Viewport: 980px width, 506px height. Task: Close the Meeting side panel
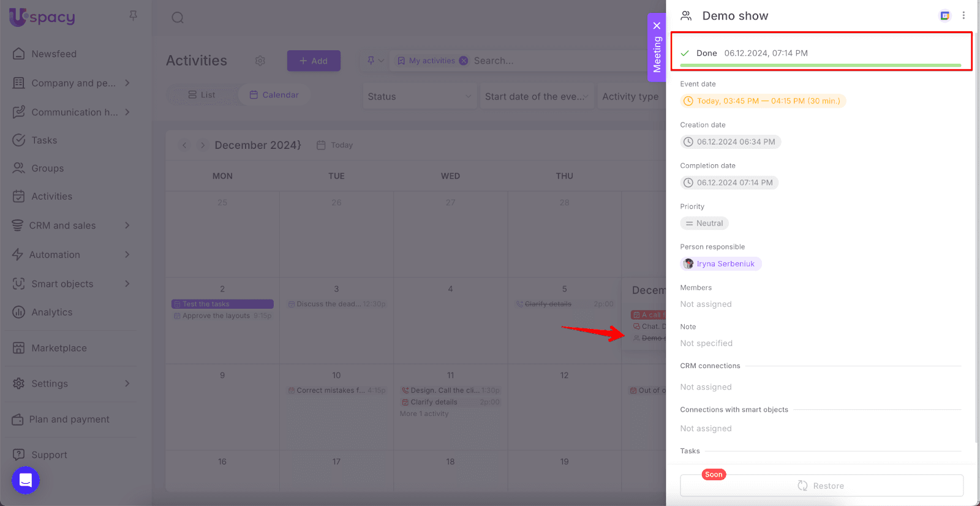[657, 26]
